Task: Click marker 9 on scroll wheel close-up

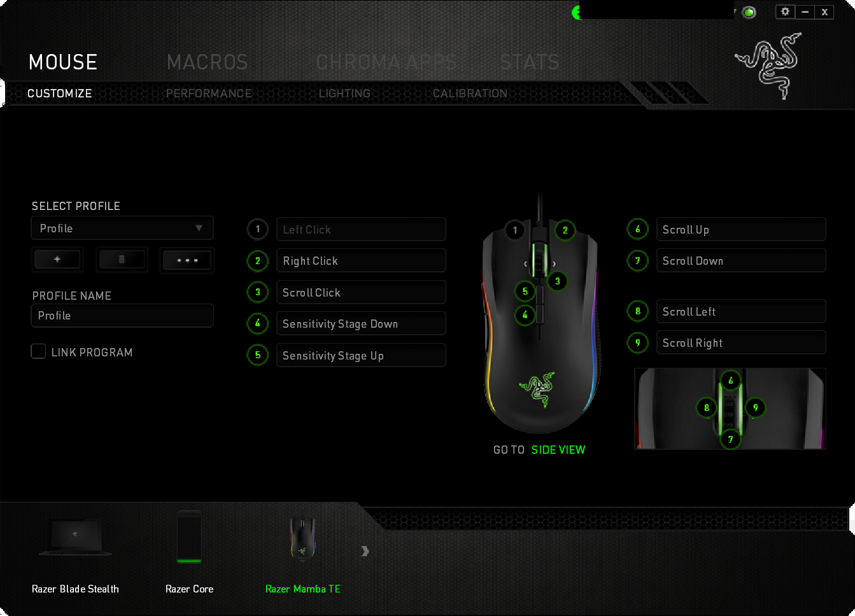Action: (x=755, y=407)
